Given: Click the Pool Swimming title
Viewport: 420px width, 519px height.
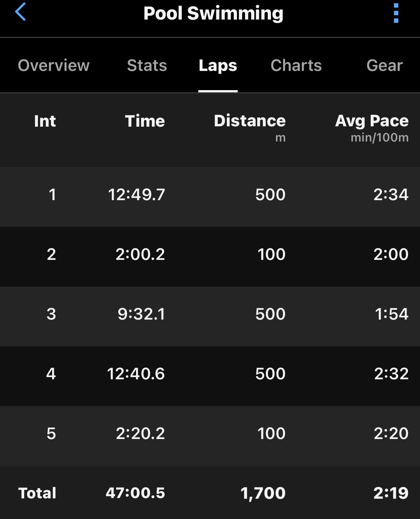Looking at the screenshot, I should click(x=213, y=13).
